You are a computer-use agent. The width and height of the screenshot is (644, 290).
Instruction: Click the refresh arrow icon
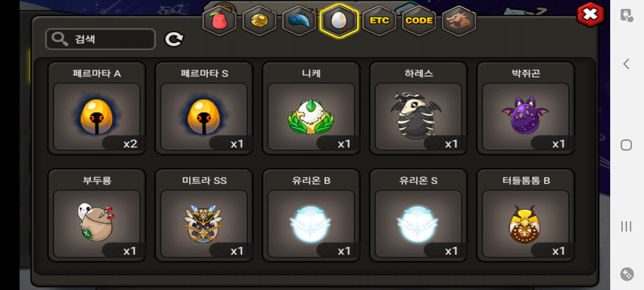pyautogui.click(x=174, y=39)
